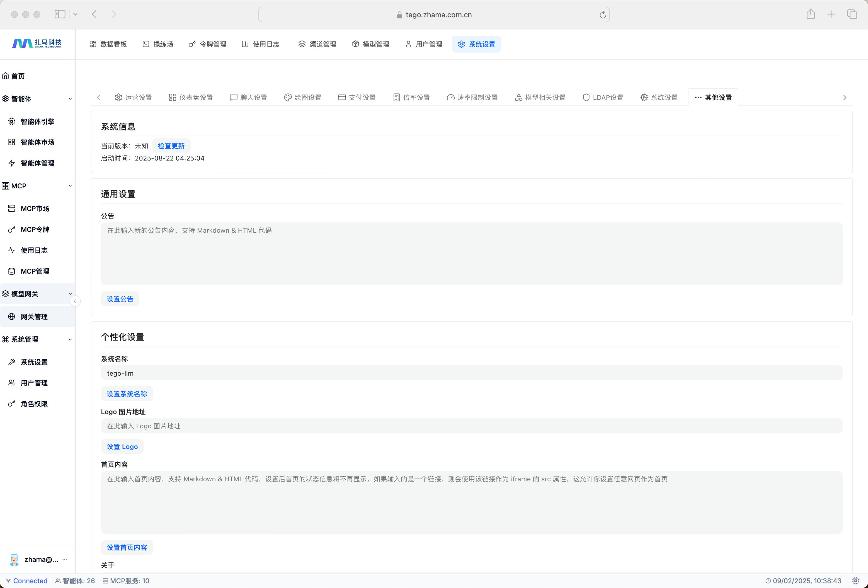Open the user options ellipsis menu
Screen dimensions: 868x588
tap(65, 559)
